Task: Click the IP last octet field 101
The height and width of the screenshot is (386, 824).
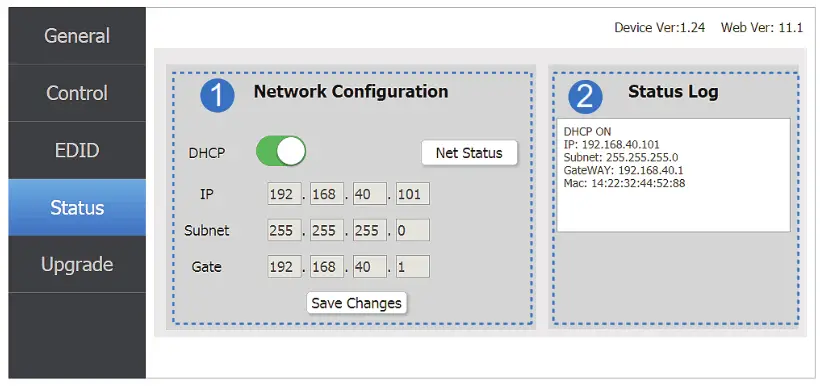Action: point(413,194)
